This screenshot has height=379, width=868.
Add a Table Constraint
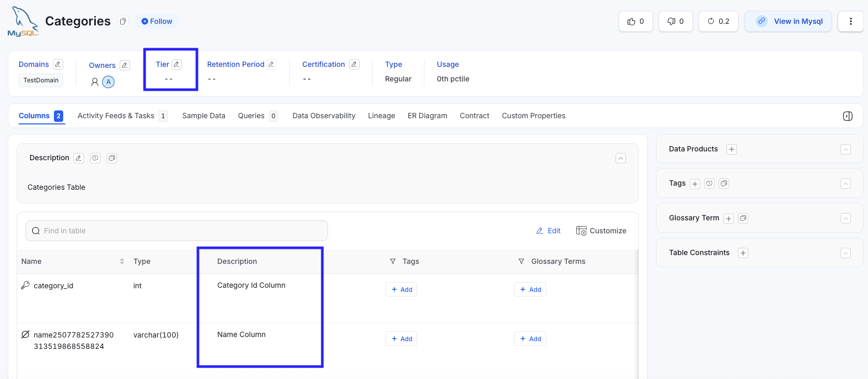743,253
